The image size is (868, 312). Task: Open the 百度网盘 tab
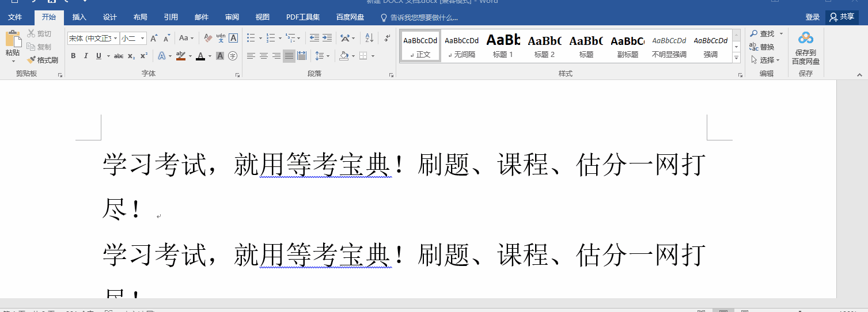click(x=351, y=17)
